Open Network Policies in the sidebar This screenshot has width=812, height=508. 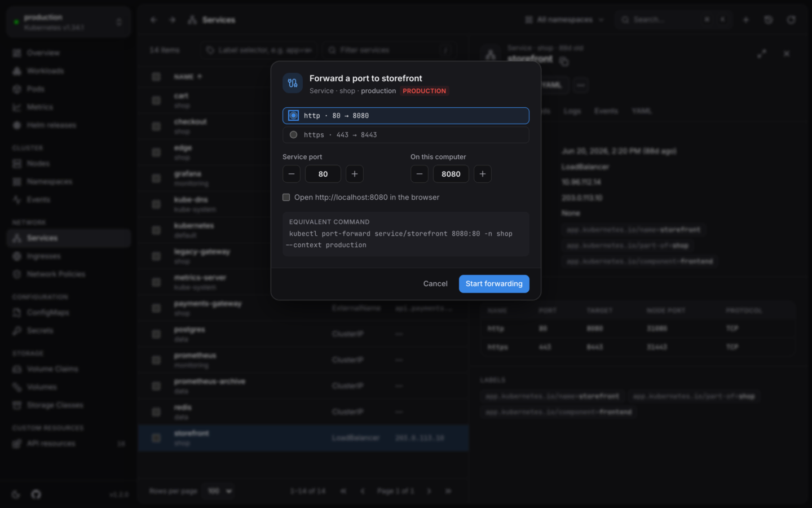69,274
